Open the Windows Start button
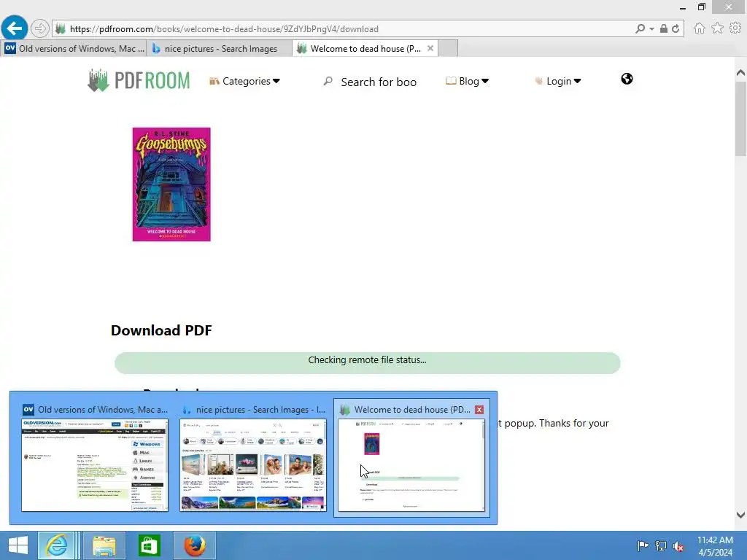 [x=18, y=545]
